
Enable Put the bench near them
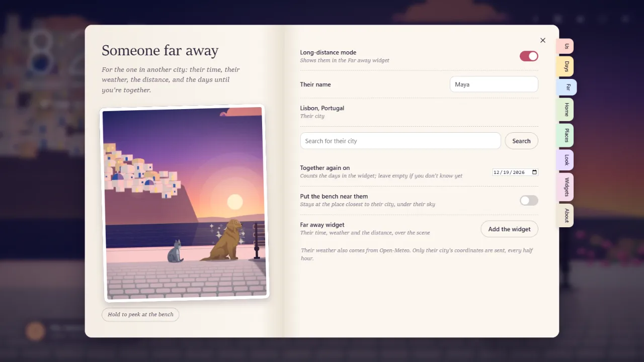click(529, 201)
